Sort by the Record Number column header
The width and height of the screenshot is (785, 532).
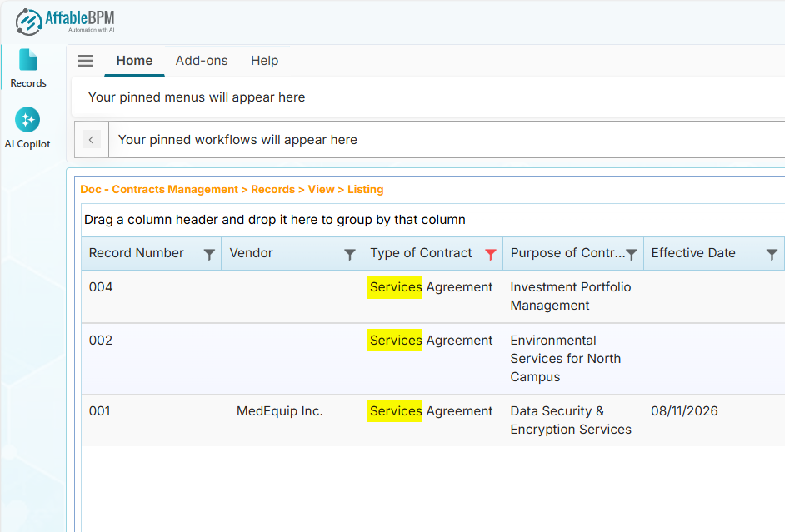pos(137,253)
